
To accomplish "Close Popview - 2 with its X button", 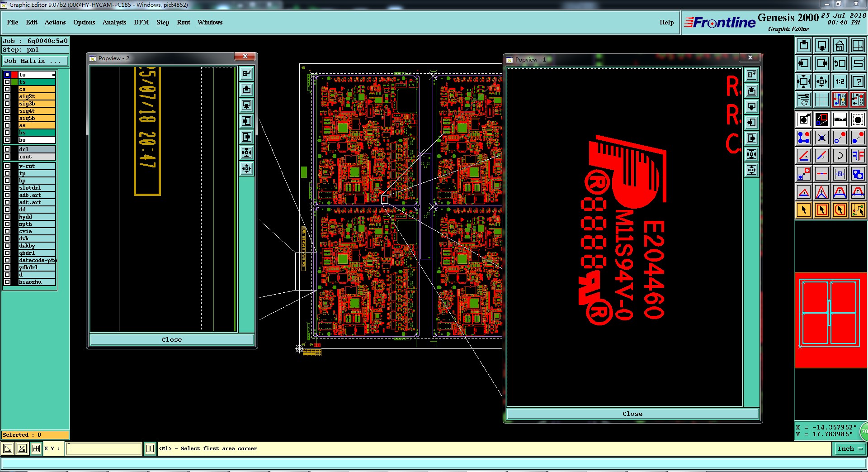I will [245, 56].
